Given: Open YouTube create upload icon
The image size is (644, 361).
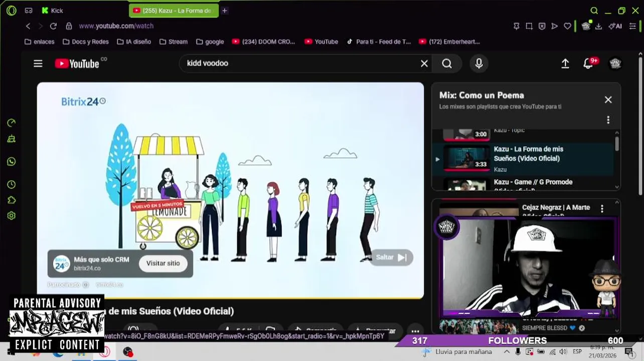Looking at the screenshot, I should tap(565, 63).
